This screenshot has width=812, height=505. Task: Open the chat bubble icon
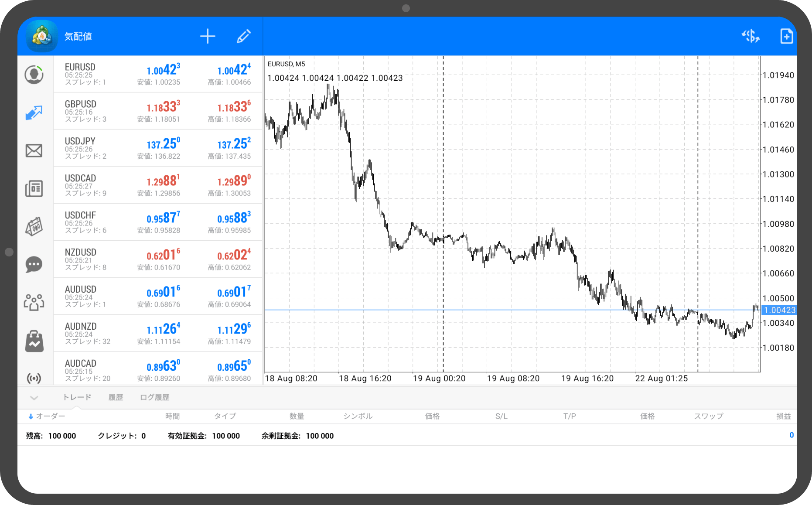[x=34, y=264]
